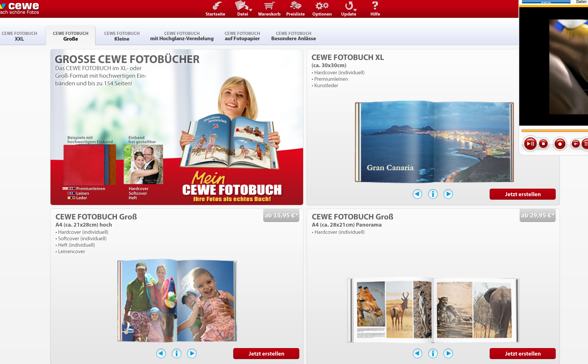588x364 pixels.
Task: Show previous image for CEWE FOTOBUCH XL
Action: (x=417, y=194)
